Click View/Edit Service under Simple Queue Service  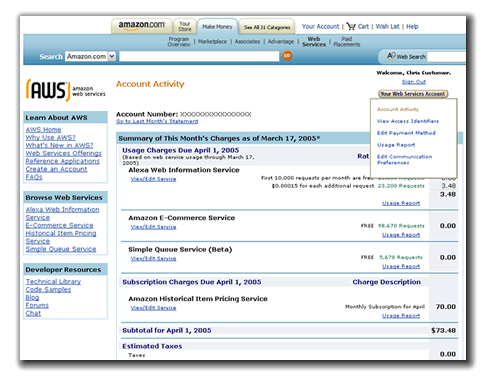pos(153,259)
